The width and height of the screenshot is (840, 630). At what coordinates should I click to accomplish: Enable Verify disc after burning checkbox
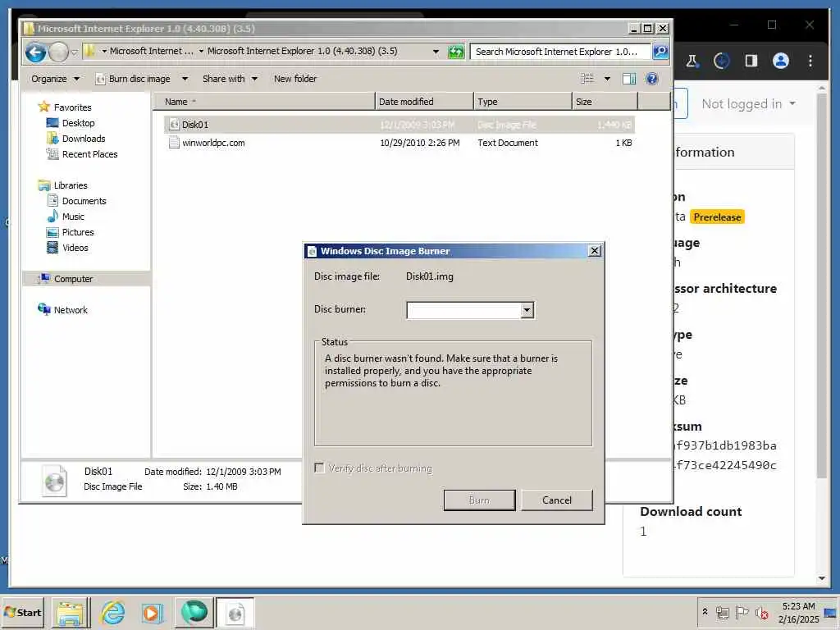point(319,468)
